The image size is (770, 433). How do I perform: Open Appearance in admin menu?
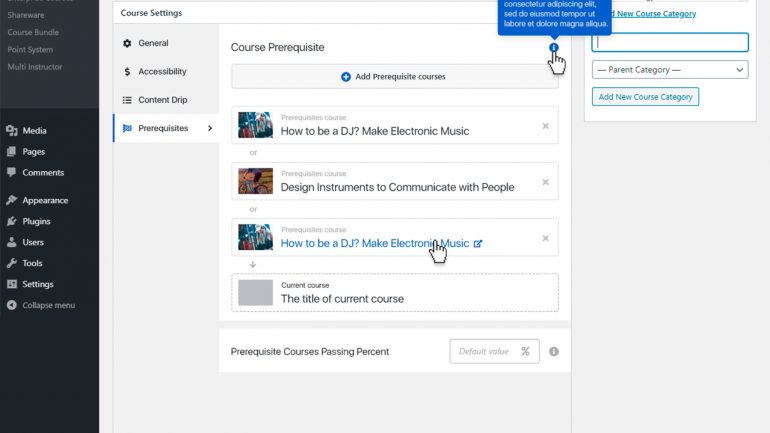click(x=45, y=200)
